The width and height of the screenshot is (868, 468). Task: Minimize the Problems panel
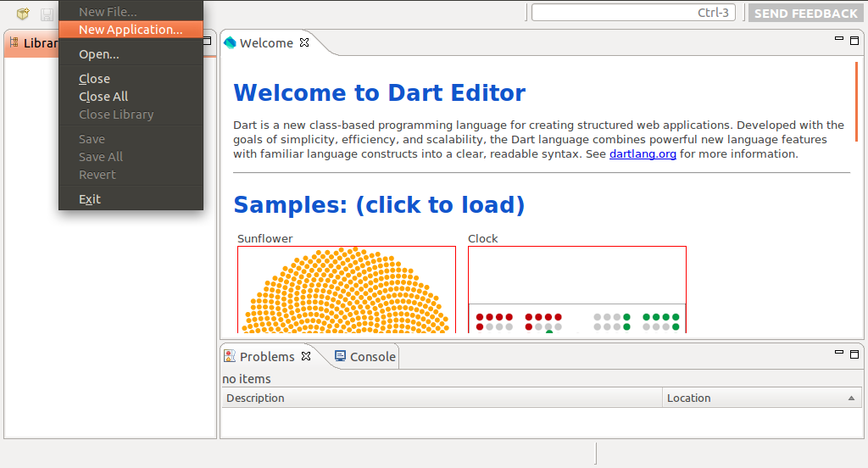coord(839,352)
